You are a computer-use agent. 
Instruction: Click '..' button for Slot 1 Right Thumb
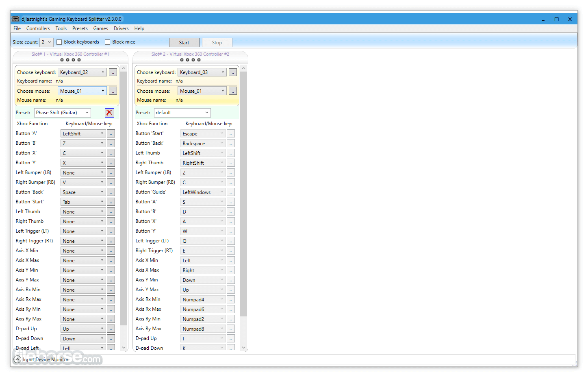pyautogui.click(x=111, y=221)
